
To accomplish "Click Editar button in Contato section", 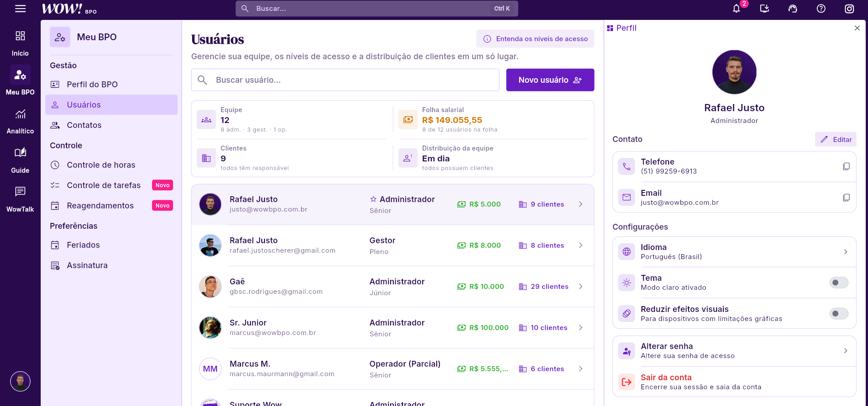I will 836,140.
